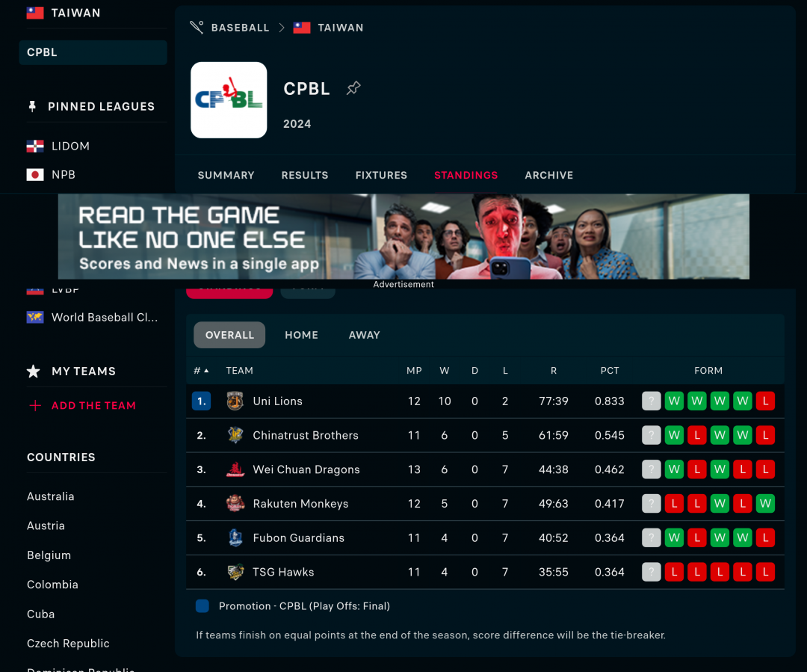807x672 pixels.
Task: Click the Read The Game advertisement banner
Action: 403,236
